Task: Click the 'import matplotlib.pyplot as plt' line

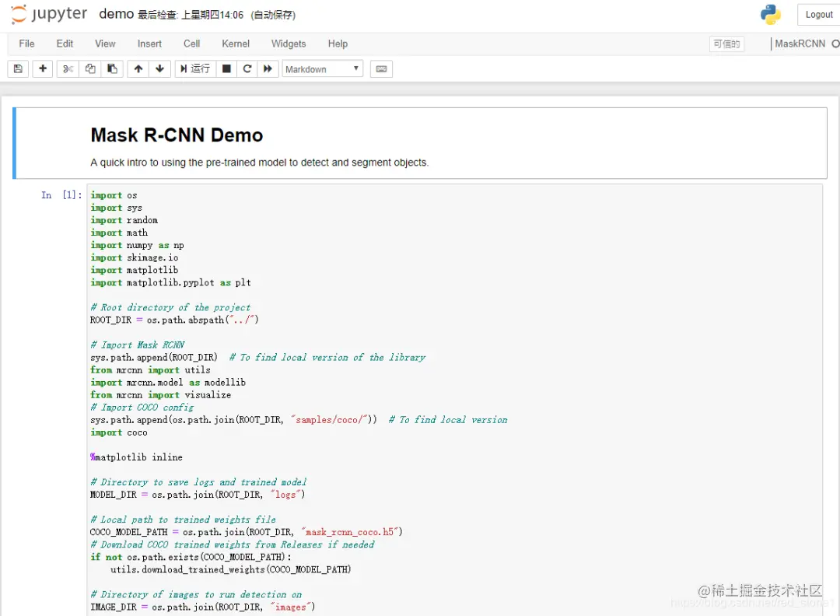Action: click(x=170, y=282)
